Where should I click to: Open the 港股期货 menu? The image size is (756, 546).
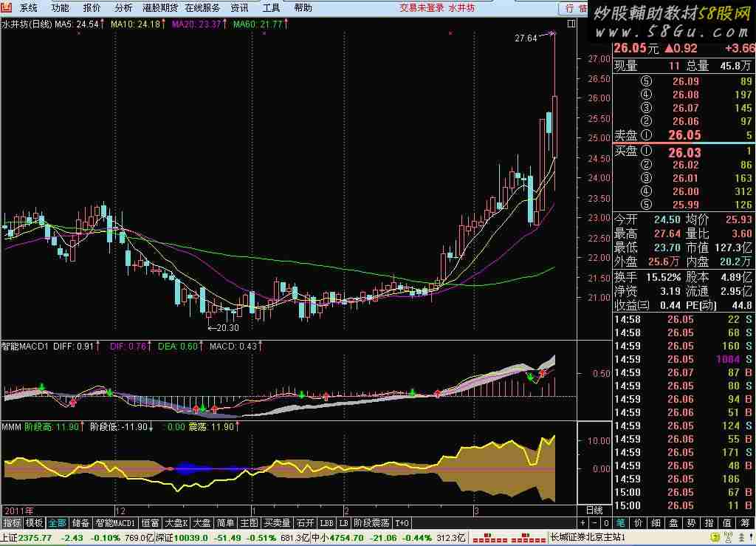[x=160, y=7]
